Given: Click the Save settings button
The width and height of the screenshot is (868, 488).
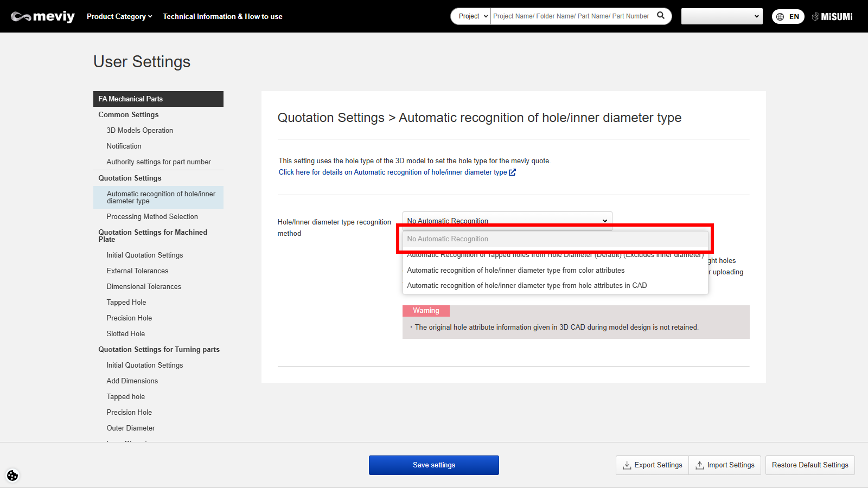Looking at the screenshot, I should pyautogui.click(x=433, y=465).
